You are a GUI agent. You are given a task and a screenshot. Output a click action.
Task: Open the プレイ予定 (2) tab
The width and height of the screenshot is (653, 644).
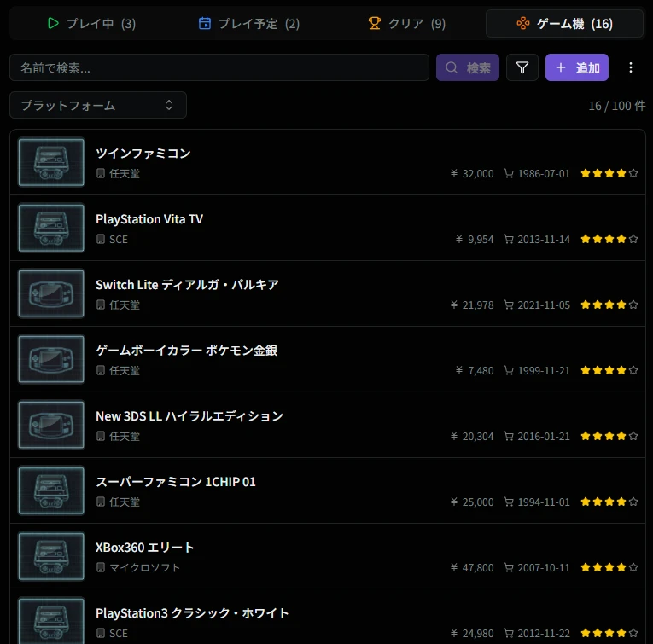tap(249, 24)
